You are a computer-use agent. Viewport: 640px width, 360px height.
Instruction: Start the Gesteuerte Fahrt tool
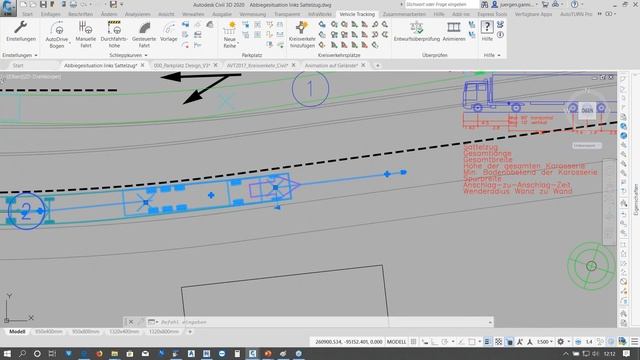(x=144, y=35)
